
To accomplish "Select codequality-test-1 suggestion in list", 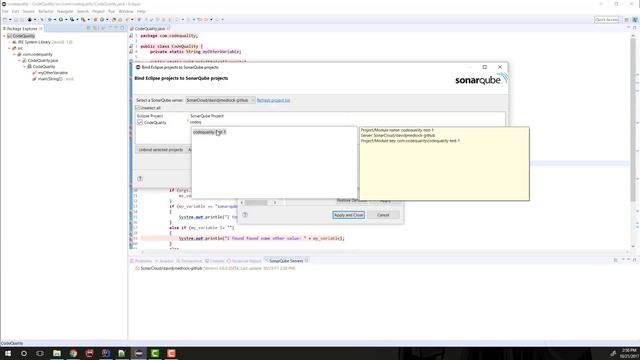I will point(209,132).
